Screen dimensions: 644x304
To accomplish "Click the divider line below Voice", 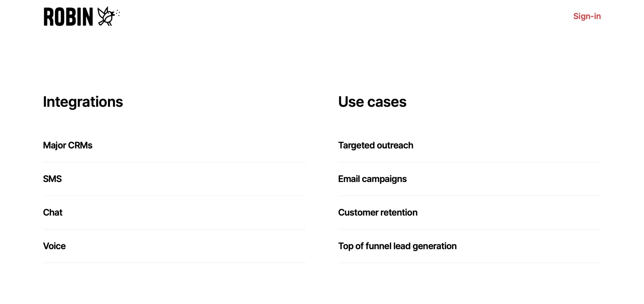I will click(x=174, y=263).
